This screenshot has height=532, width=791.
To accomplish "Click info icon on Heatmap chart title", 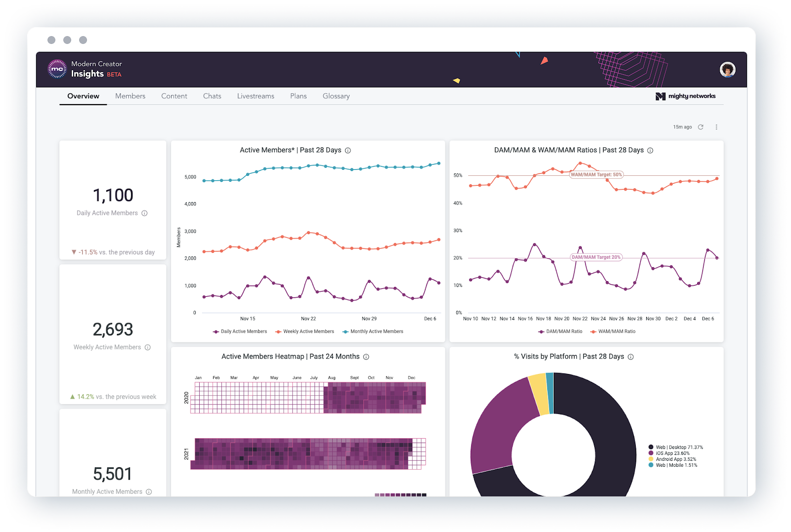I will 366,357.
